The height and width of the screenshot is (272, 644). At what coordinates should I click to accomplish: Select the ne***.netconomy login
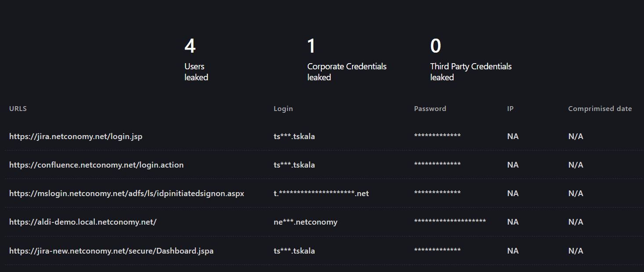pos(306,222)
